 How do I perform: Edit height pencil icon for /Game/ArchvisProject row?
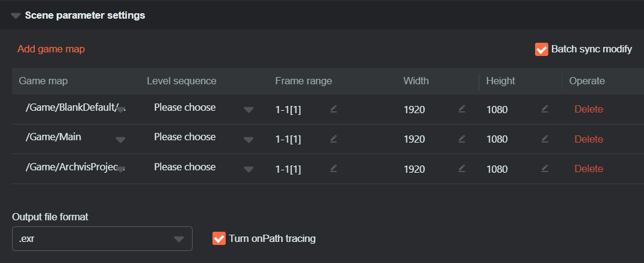(x=545, y=169)
